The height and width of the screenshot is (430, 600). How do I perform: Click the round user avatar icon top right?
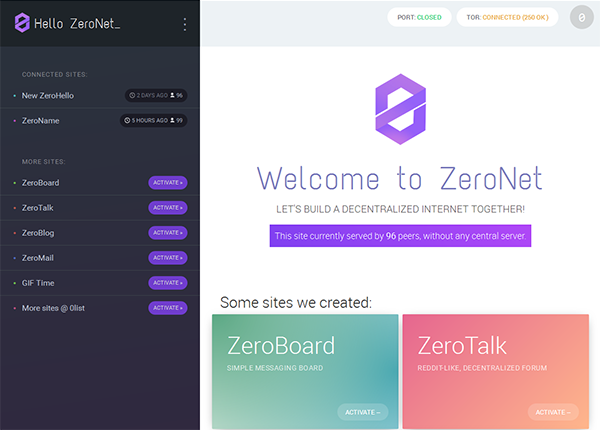[581, 17]
